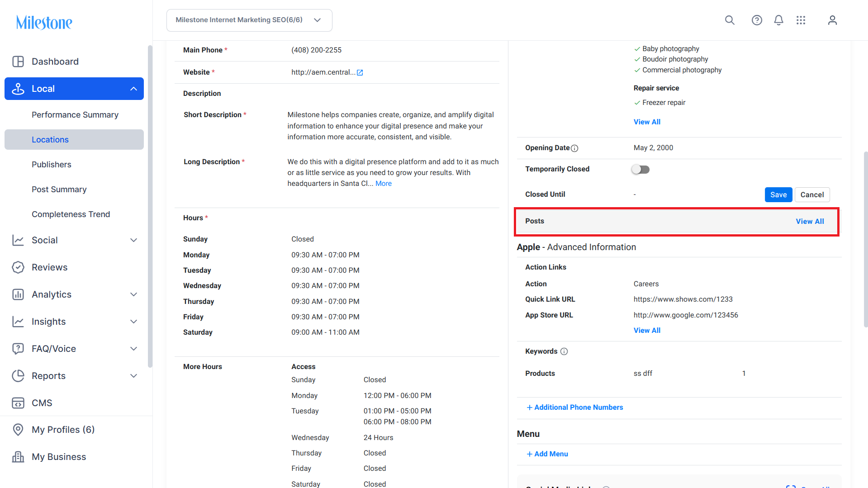Expand the FAQ/Voice menu chevron
Viewport: 868px width, 488px height.
[133, 349]
